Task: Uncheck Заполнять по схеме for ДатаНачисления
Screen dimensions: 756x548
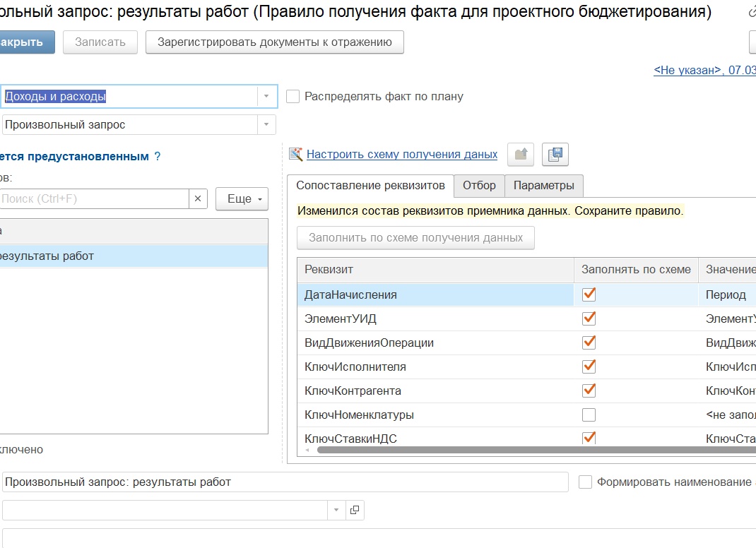Action: point(589,294)
